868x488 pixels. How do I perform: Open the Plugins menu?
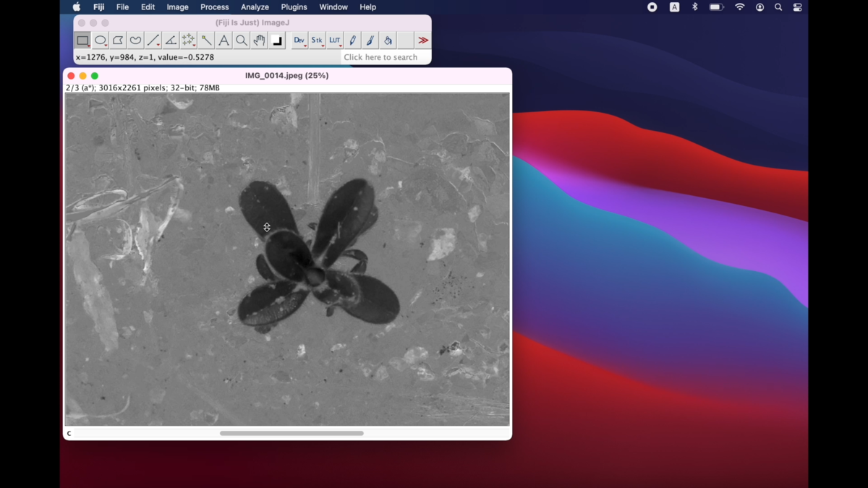coord(294,7)
